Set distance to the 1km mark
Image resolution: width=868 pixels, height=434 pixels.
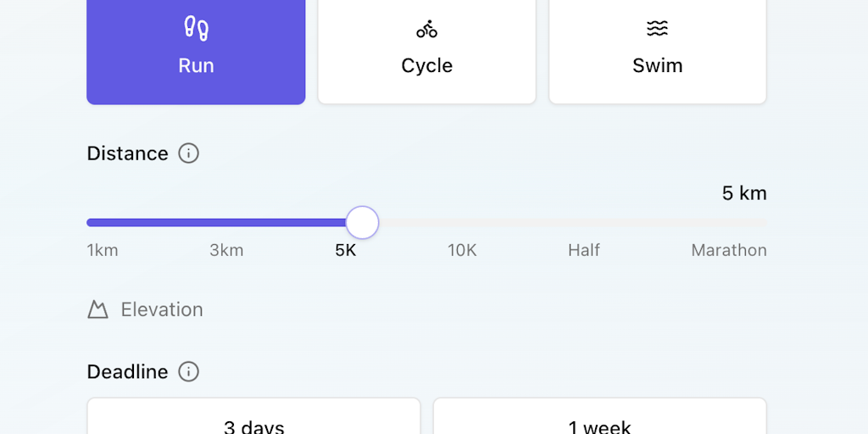[103, 250]
